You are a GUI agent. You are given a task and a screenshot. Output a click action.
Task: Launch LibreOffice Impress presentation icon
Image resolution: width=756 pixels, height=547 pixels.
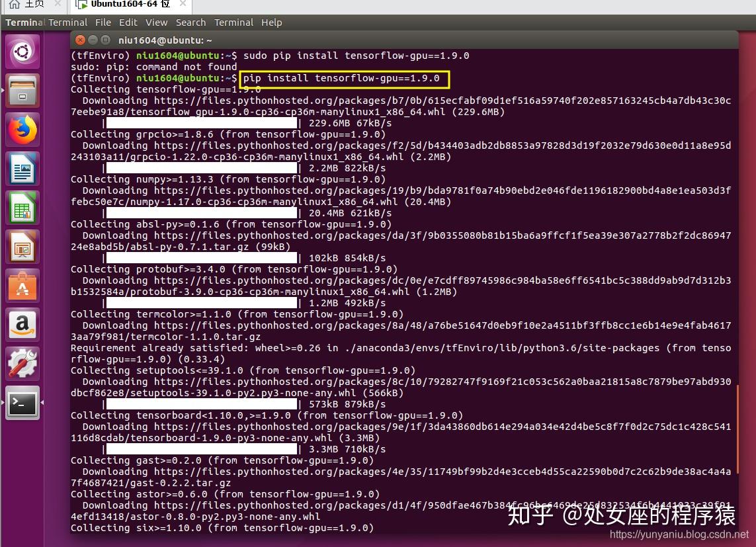[22, 247]
